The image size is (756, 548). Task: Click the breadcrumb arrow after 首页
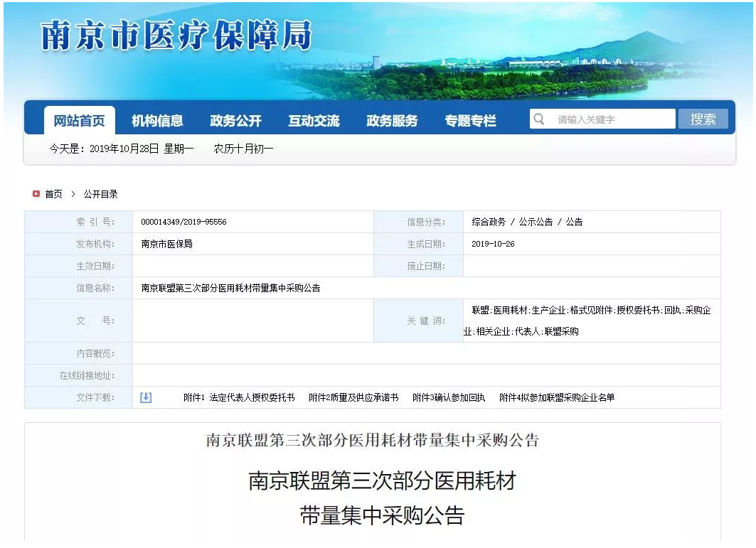coord(73,194)
